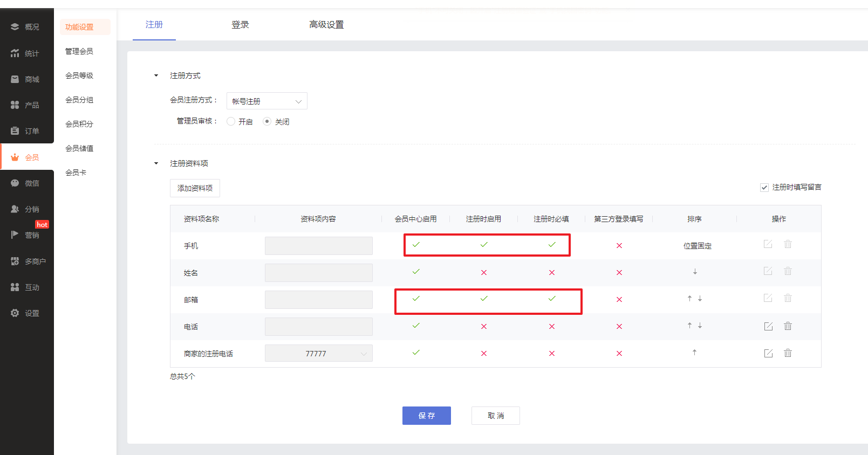Select 关闭 for 管理员审核

coord(267,121)
